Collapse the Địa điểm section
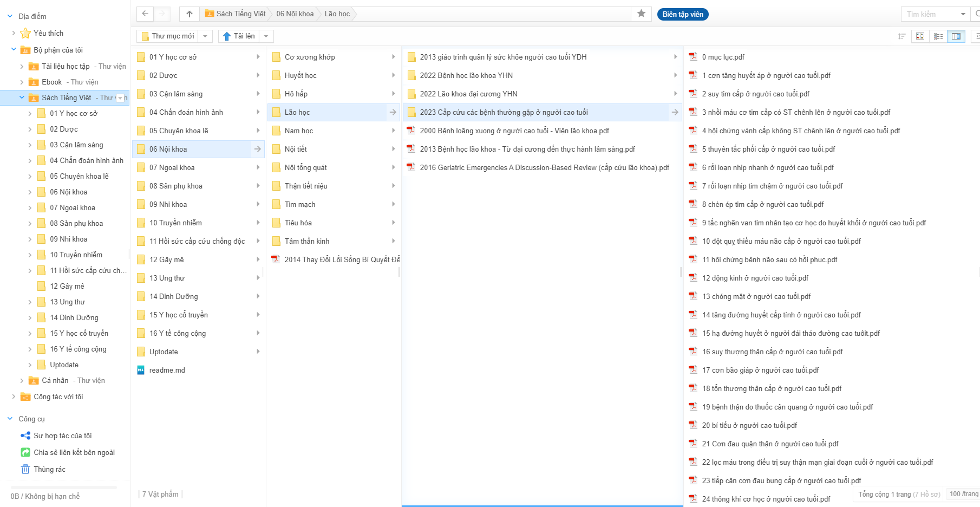The width and height of the screenshot is (980, 507). pos(10,16)
